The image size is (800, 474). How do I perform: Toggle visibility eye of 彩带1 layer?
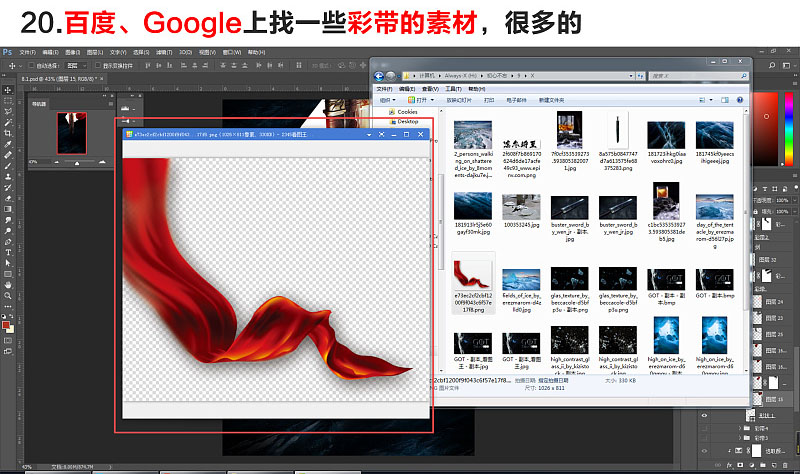(x=705, y=415)
